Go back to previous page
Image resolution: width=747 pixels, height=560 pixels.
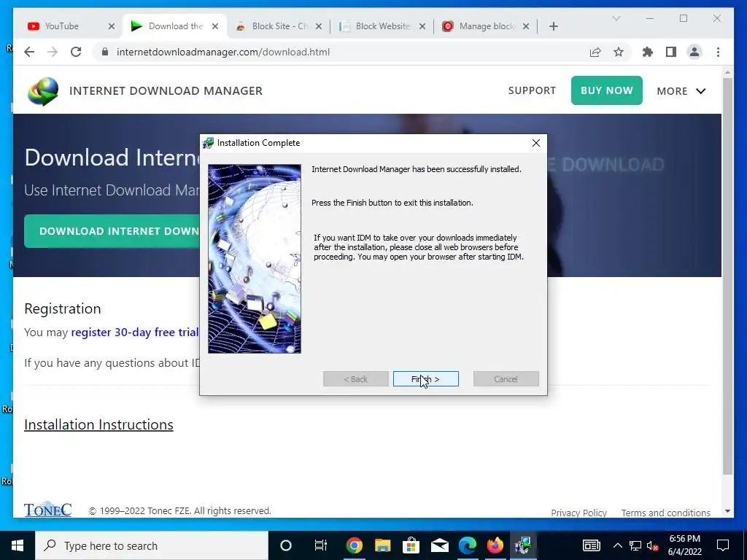[x=29, y=52]
